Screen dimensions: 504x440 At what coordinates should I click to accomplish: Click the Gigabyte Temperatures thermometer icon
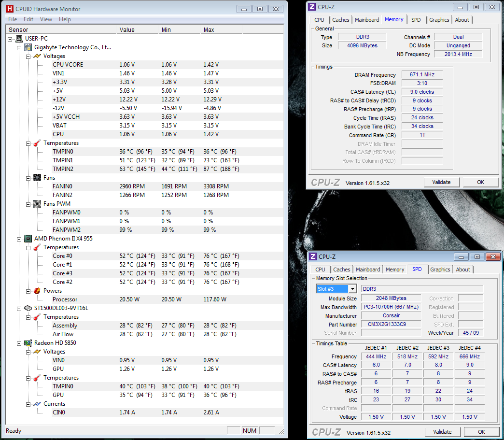point(37,143)
